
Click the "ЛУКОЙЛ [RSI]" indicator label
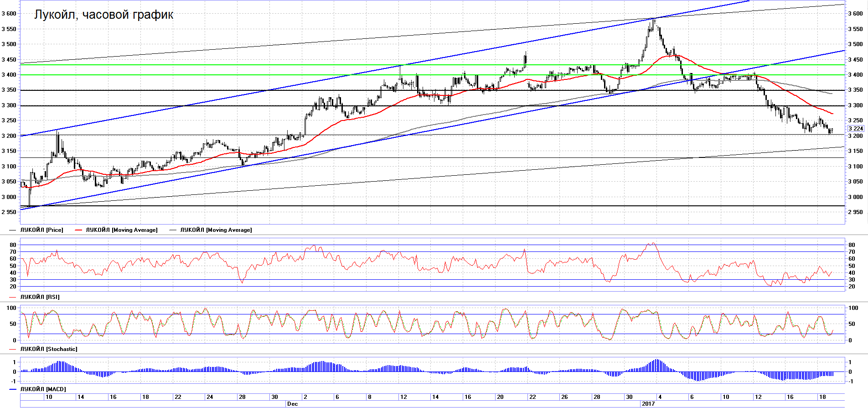pos(40,297)
